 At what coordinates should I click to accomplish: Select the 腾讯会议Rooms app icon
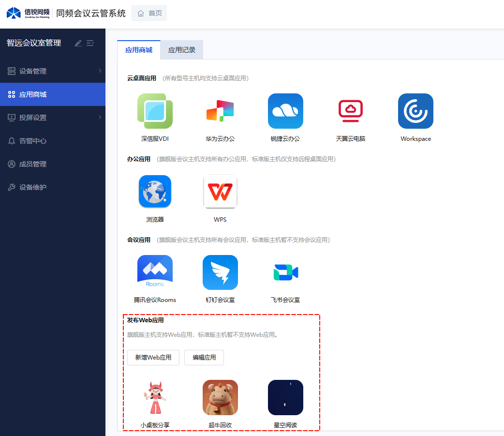click(x=155, y=272)
